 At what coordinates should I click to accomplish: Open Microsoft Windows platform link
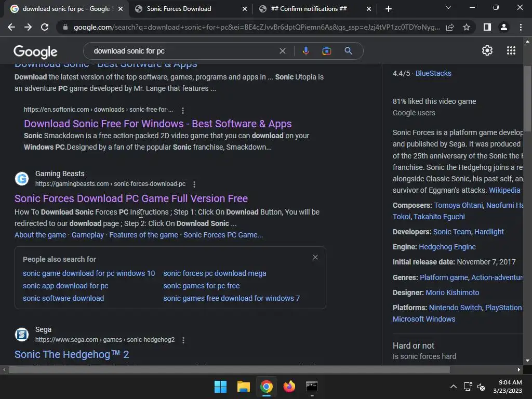point(424,319)
